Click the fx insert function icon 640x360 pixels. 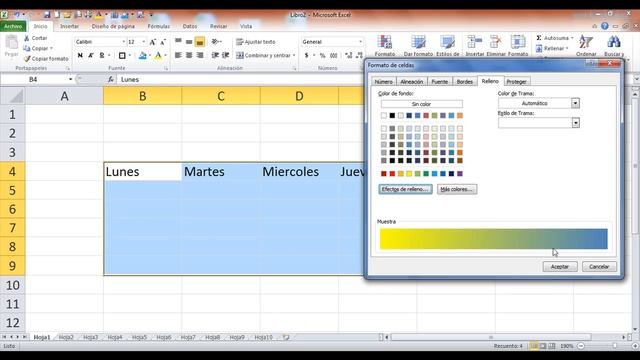111,79
